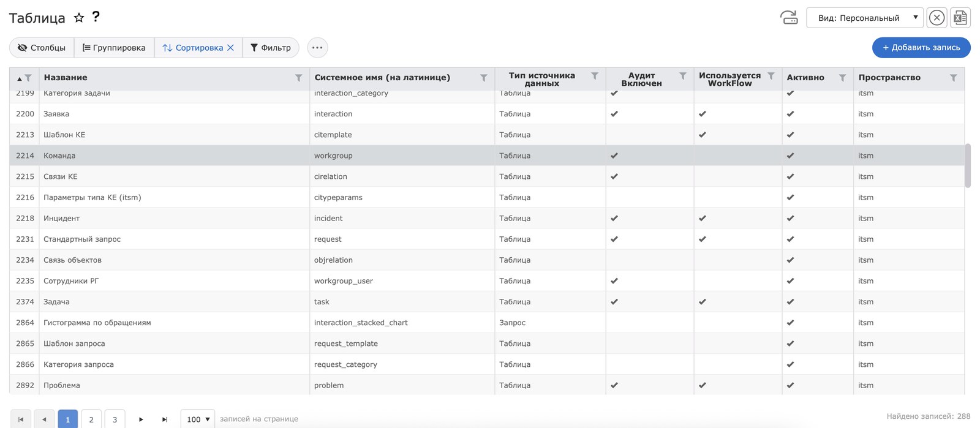Open the Группировка grouping options

click(x=114, y=48)
